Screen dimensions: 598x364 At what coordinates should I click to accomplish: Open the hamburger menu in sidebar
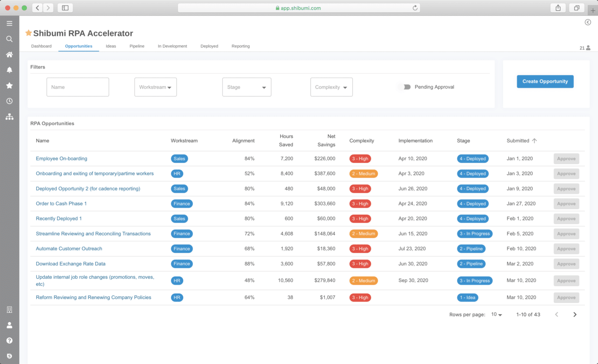[x=9, y=23]
